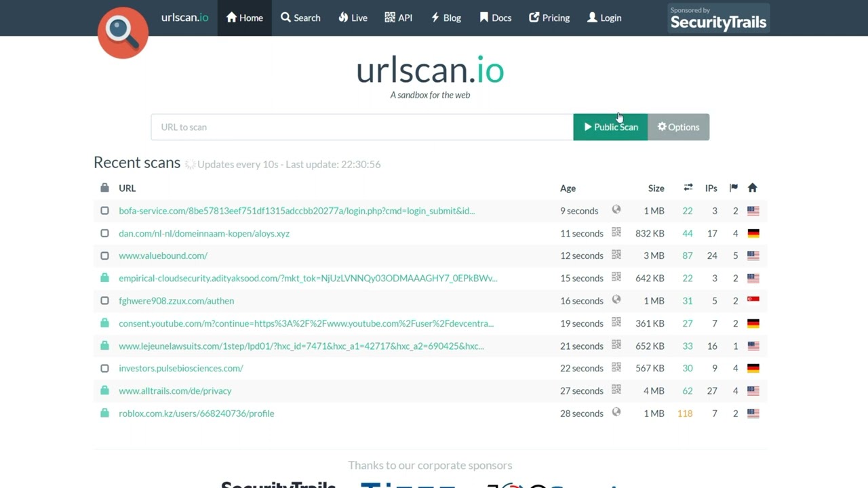Click the green lock for lejeunelawsuits row

104,346
